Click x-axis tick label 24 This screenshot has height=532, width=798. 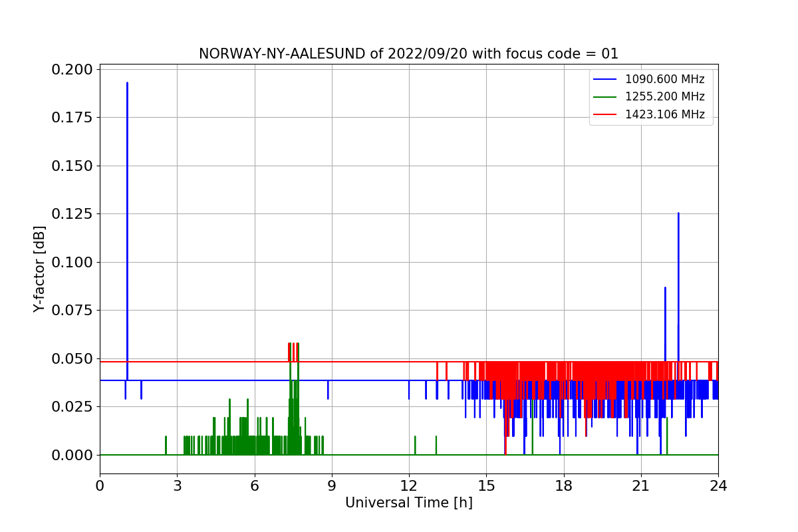718,485
